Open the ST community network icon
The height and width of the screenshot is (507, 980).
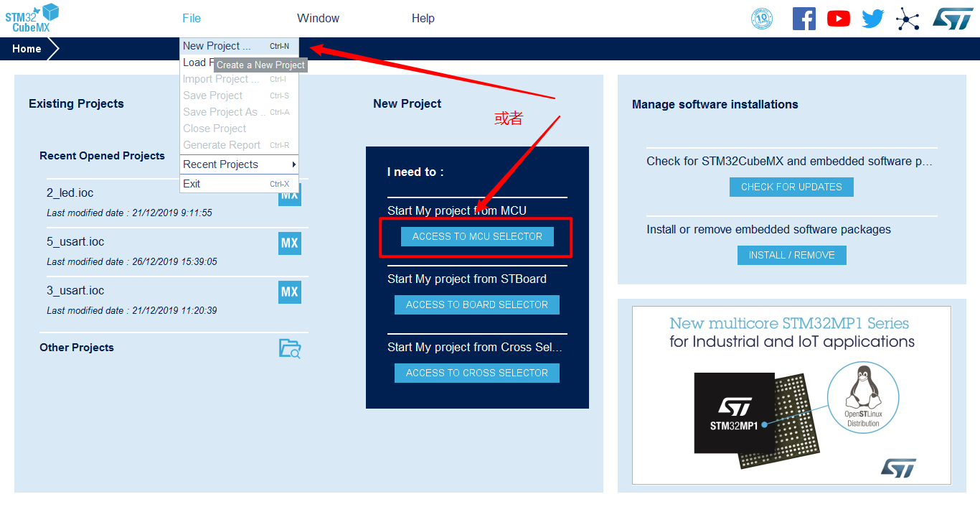coord(908,19)
